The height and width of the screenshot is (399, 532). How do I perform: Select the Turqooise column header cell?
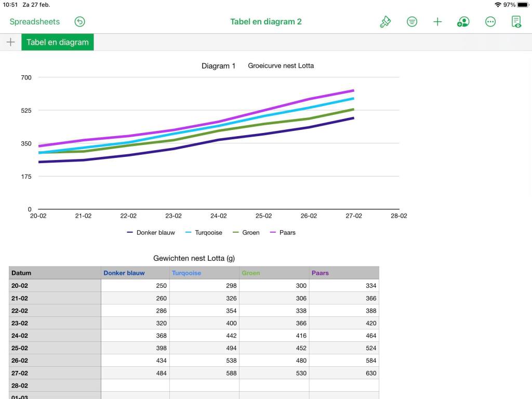205,273
